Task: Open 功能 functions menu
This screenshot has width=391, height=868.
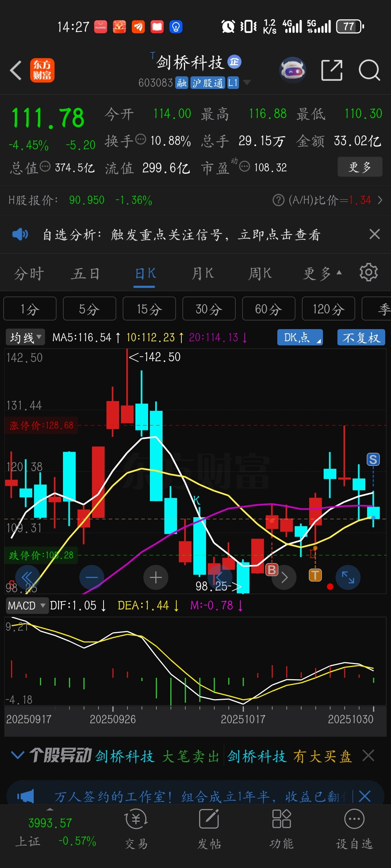Action: tap(281, 829)
